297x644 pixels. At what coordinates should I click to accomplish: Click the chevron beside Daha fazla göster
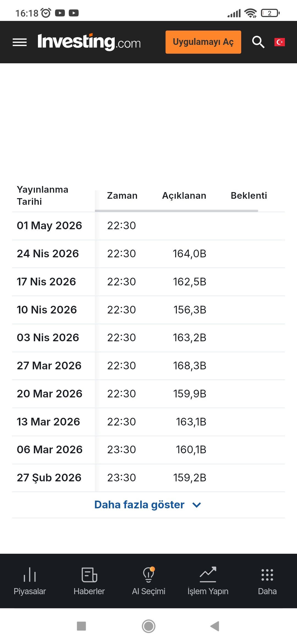click(x=197, y=505)
